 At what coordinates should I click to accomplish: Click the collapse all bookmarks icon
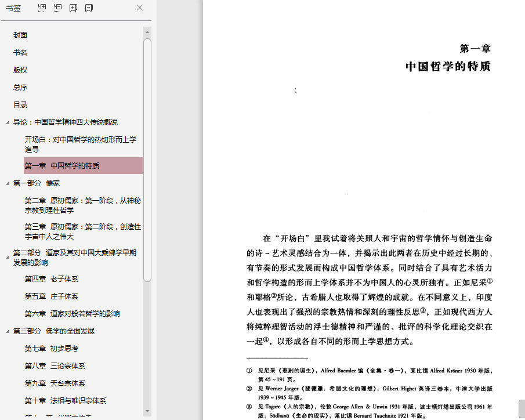(x=57, y=8)
